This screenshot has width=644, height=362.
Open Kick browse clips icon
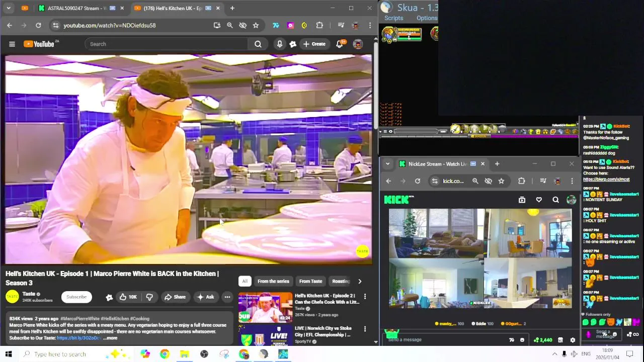pyautogui.click(x=522, y=200)
